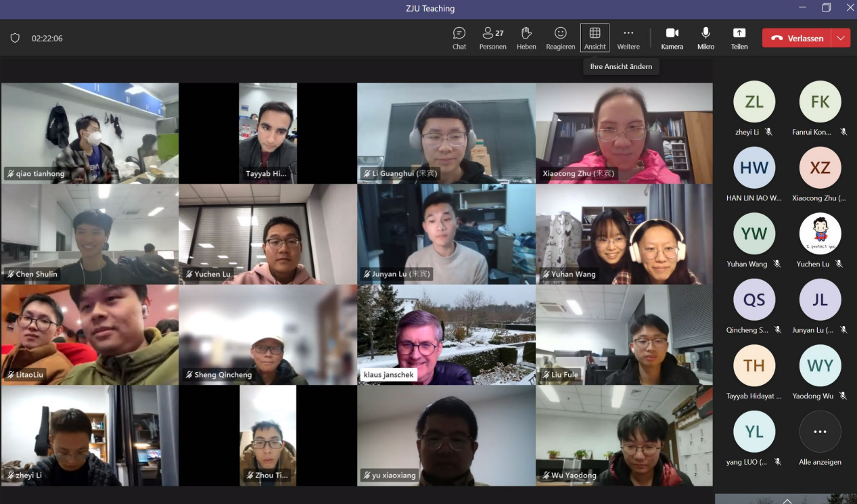Select the Yuhan Wang video tile
857x504 pixels.
point(624,234)
